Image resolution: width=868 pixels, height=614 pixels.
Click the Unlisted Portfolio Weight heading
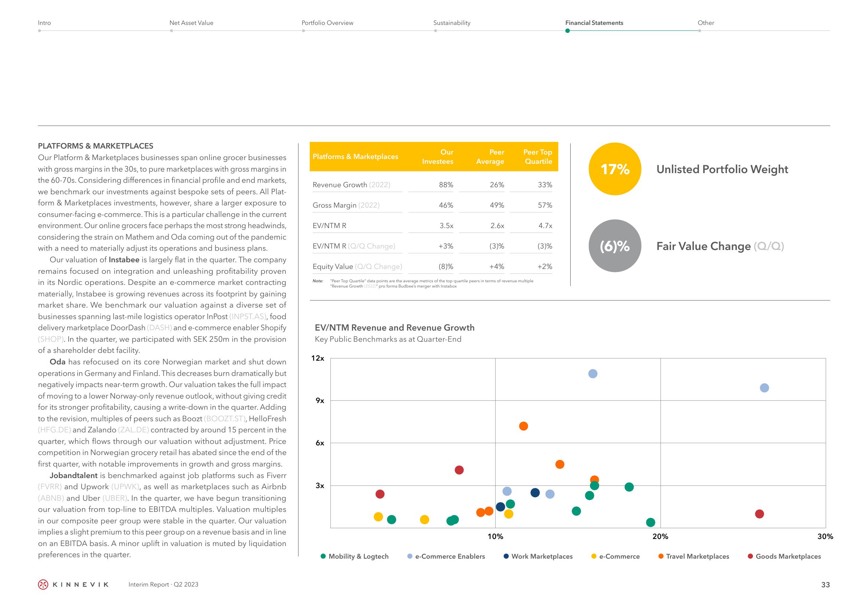(722, 169)
